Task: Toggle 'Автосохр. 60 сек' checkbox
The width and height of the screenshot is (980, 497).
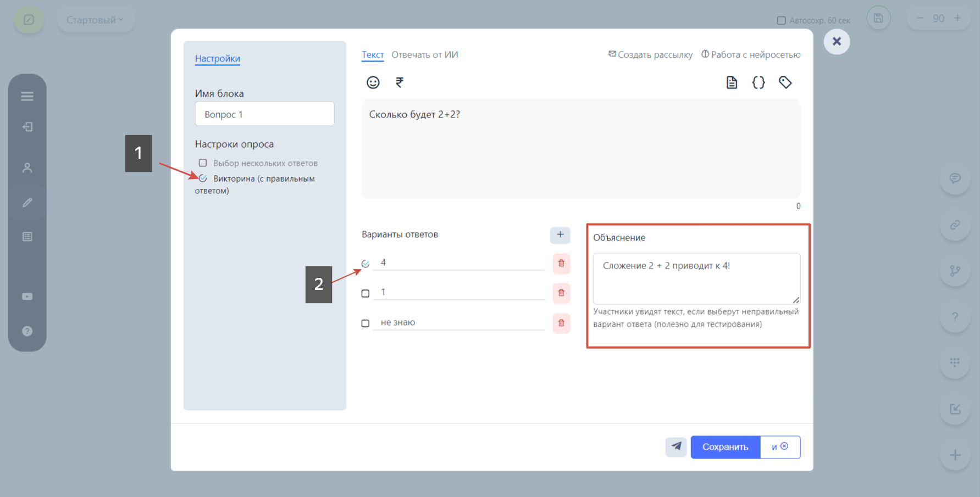Action: click(x=781, y=20)
